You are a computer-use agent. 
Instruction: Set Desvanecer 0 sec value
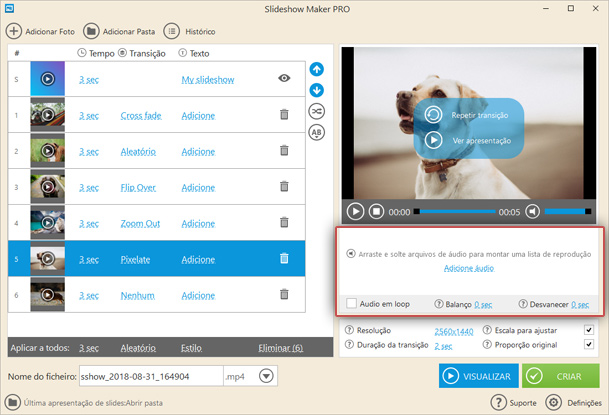coord(580,305)
